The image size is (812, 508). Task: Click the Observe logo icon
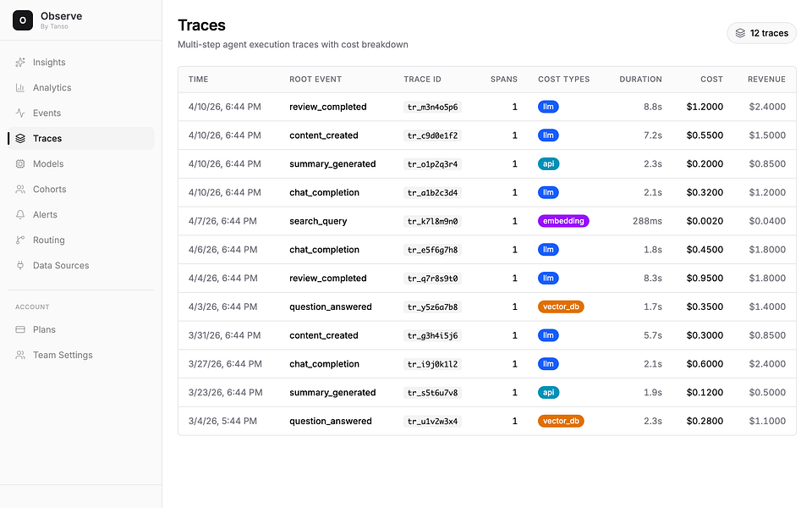pos(23,20)
